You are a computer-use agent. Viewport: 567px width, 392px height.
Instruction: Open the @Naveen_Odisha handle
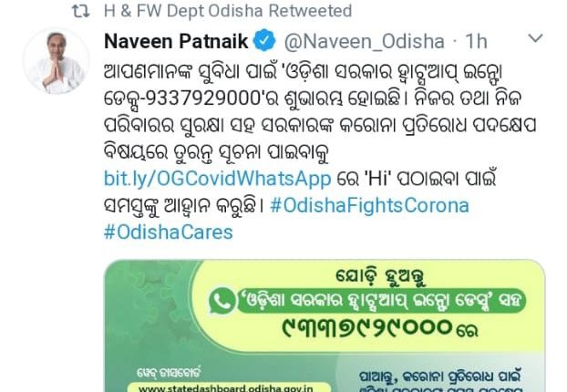(x=364, y=42)
